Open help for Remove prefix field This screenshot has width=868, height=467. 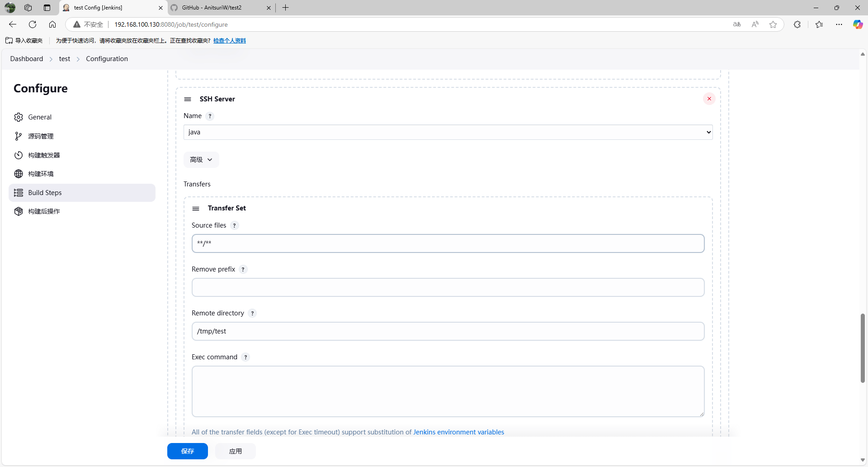click(243, 269)
